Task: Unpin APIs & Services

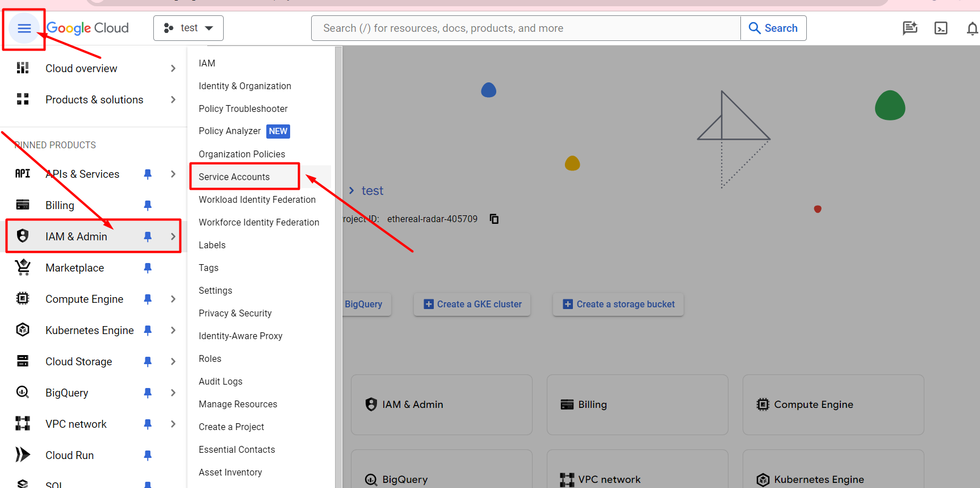Action: tap(148, 174)
